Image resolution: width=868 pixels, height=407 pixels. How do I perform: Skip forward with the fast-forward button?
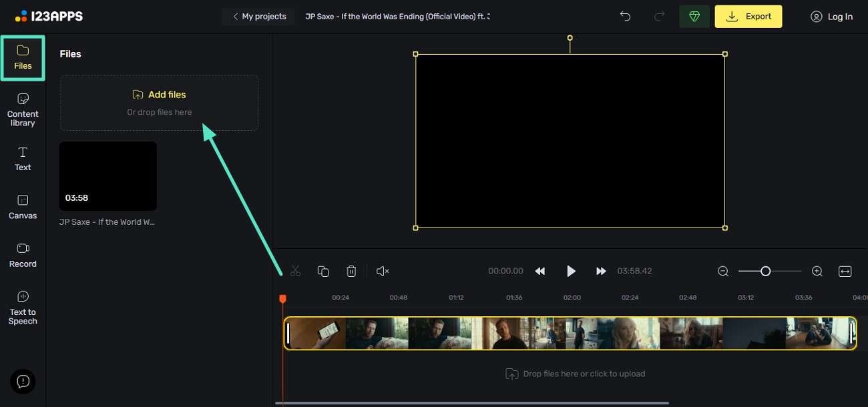coord(601,271)
